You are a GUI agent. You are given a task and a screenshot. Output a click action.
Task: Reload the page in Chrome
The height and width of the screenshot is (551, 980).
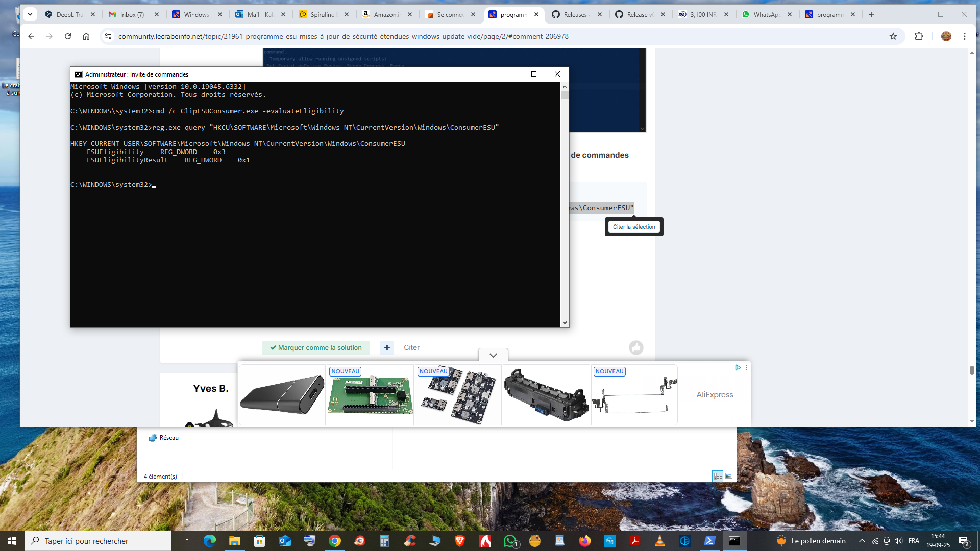[x=68, y=36]
